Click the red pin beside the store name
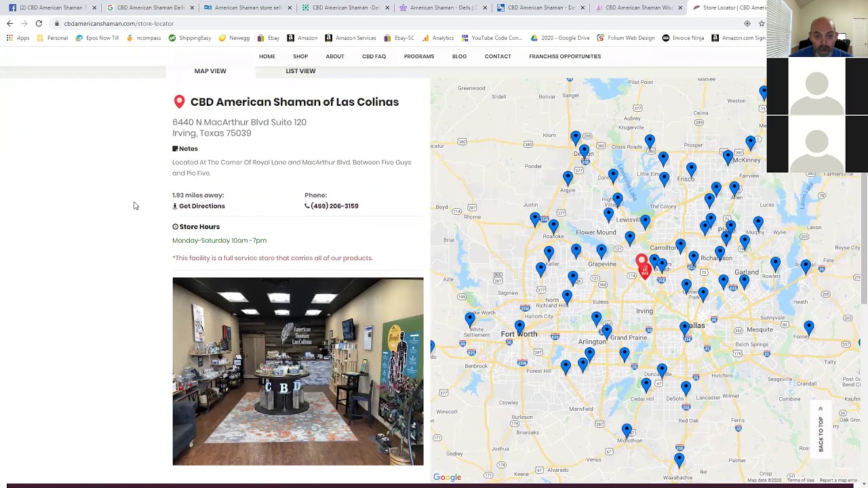Image resolution: width=868 pixels, height=488 pixels. (x=179, y=102)
